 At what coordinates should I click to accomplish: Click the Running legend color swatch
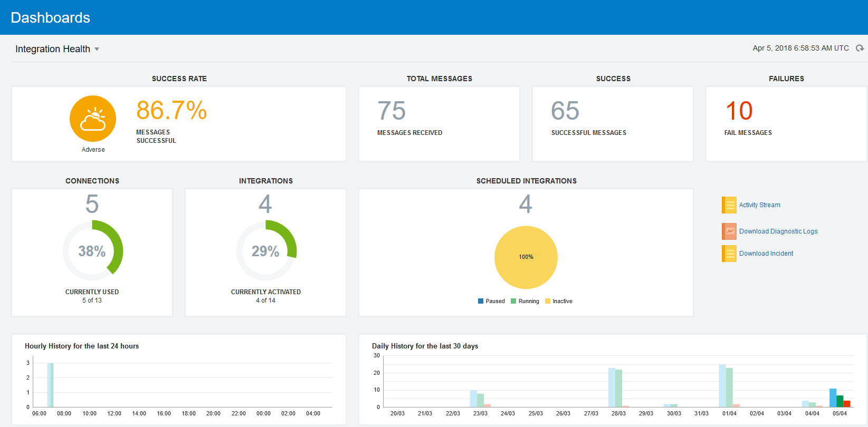pos(513,301)
